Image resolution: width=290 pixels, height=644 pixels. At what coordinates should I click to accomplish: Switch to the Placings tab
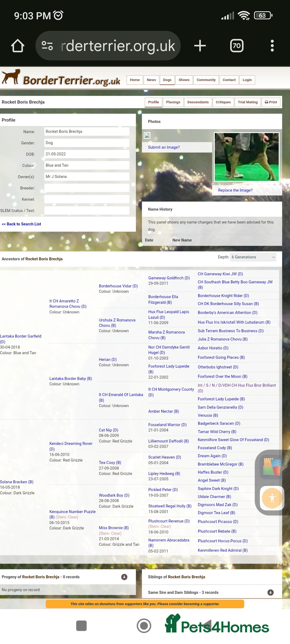click(173, 102)
